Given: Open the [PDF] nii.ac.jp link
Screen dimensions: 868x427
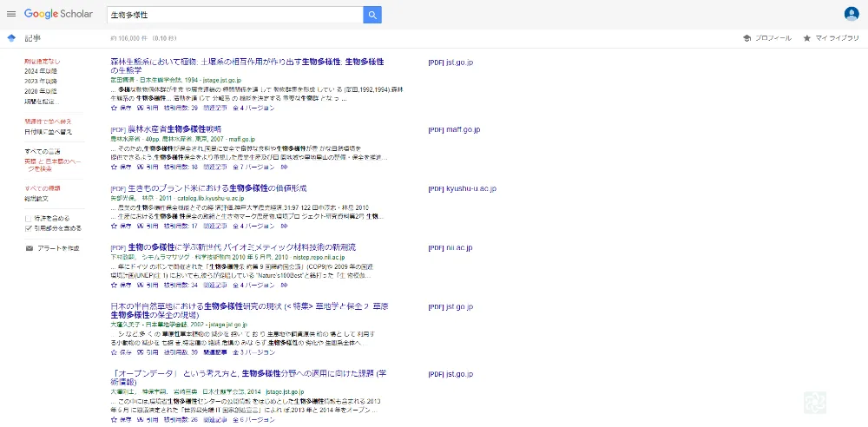Looking at the screenshot, I should tap(450, 248).
